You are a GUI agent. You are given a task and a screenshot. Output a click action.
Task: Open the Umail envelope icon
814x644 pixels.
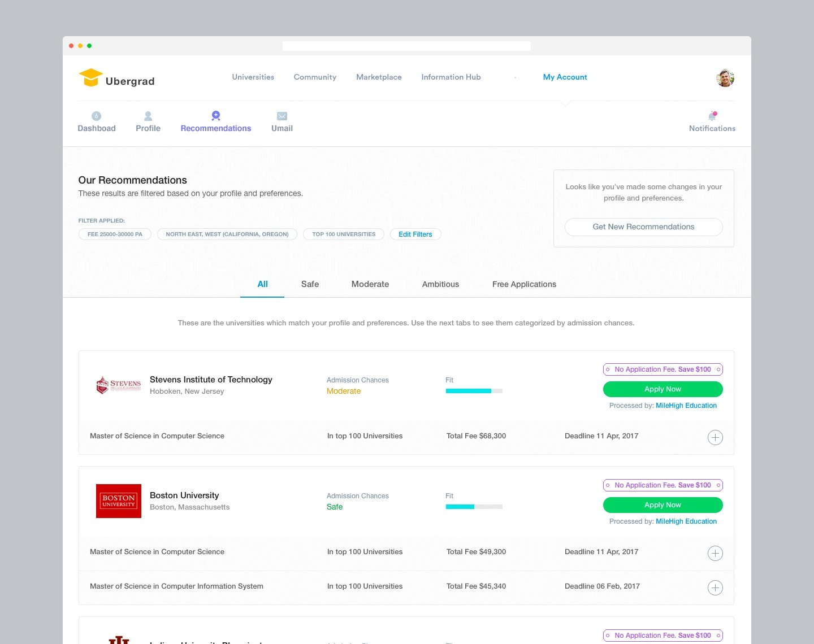point(282,116)
